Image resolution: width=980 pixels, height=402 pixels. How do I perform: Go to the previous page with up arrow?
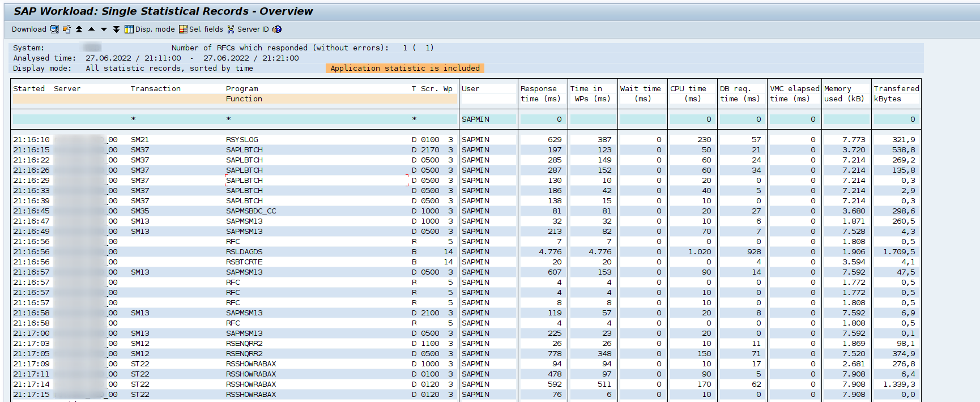pyautogui.click(x=91, y=29)
